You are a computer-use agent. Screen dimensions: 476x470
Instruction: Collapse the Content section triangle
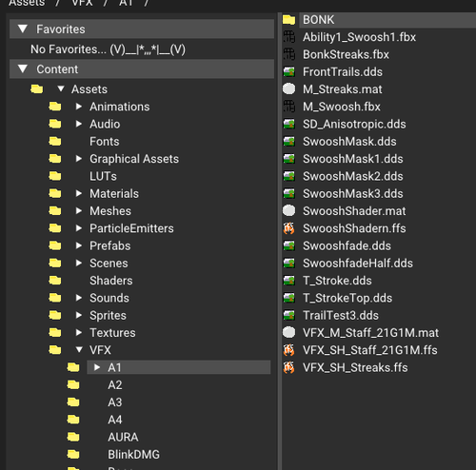tap(23, 69)
